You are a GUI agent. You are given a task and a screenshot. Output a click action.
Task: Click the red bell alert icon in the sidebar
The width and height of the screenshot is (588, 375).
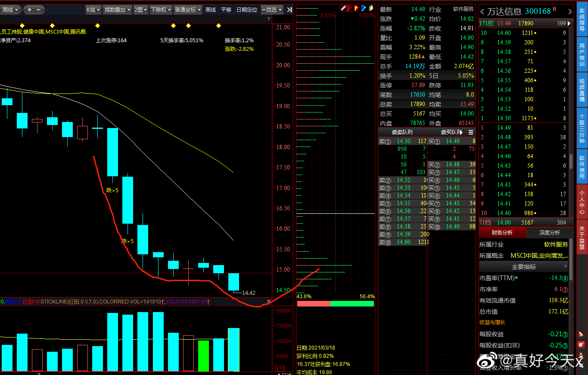coord(581,334)
